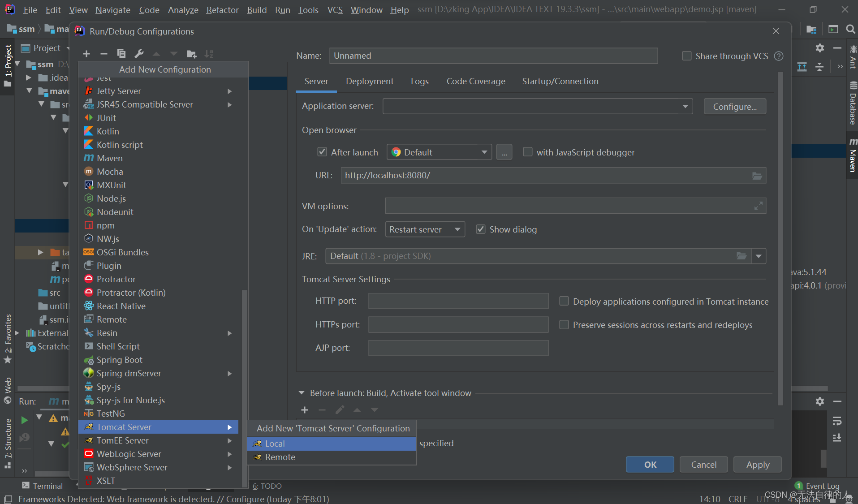
Task: Switch to the Deployment tab
Action: tap(370, 81)
